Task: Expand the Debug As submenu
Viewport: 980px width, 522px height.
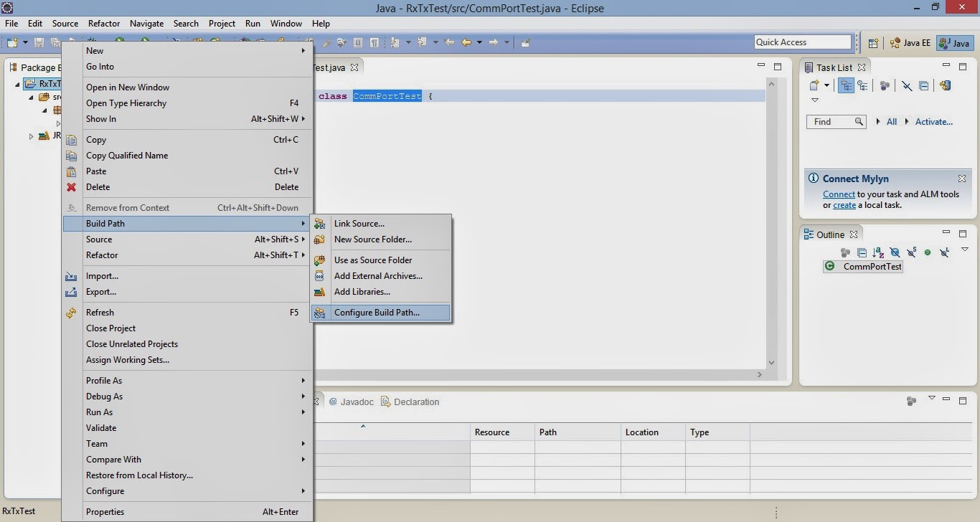Action: (x=187, y=397)
